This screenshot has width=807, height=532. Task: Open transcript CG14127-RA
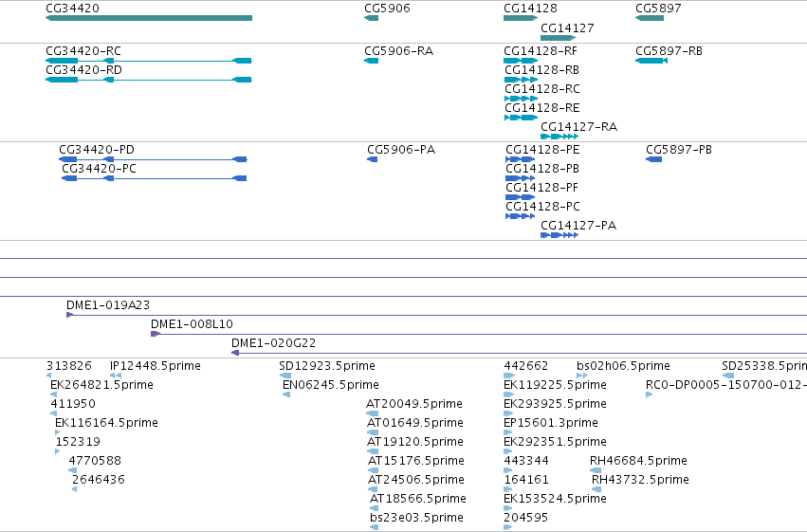[579, 127]
